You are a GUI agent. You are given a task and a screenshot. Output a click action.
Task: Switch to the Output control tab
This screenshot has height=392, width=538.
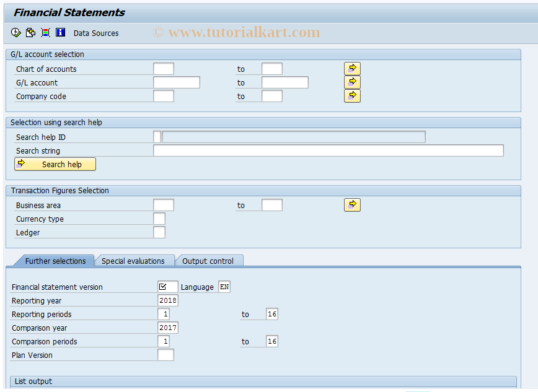click(x=209, y=261)
